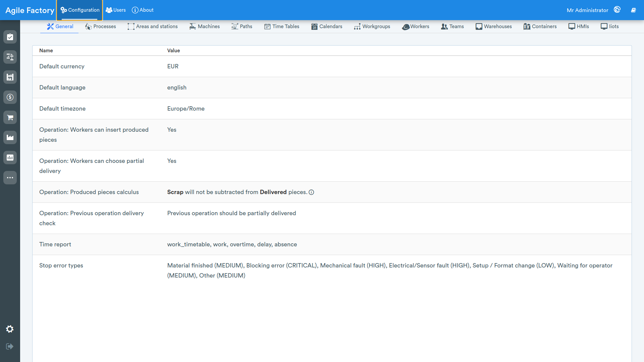Image resolution: width=644 pixels, height=362 pixels.
Task: Click the Name column header
Action: tap(46, 51)
